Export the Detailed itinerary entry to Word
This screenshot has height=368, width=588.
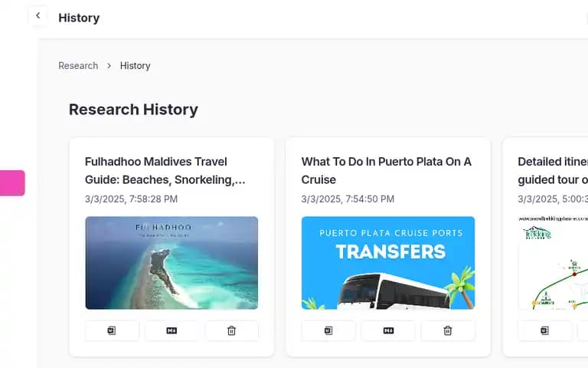[x=544, y=330]
